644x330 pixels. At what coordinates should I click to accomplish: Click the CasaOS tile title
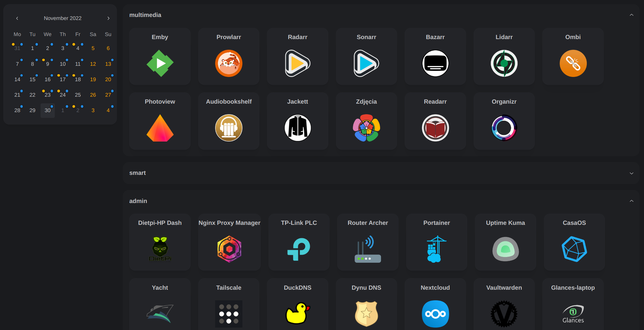click(574, 223)
